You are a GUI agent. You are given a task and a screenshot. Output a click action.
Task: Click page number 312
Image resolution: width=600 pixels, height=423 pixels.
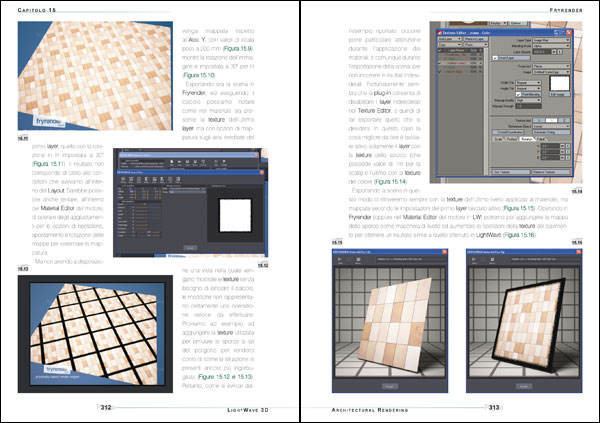pyautogui.click(x=106, y=407)
